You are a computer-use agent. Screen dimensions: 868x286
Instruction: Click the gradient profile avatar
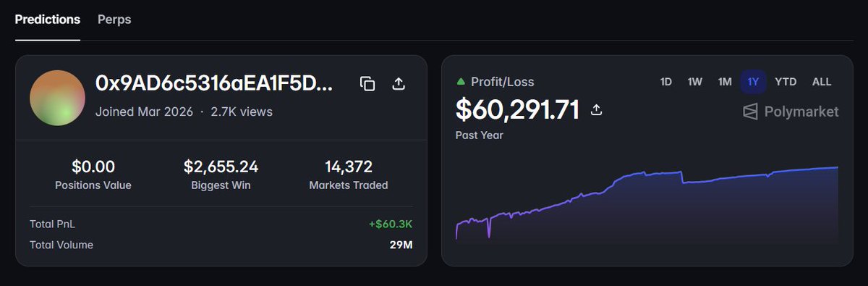click(57, 98)
